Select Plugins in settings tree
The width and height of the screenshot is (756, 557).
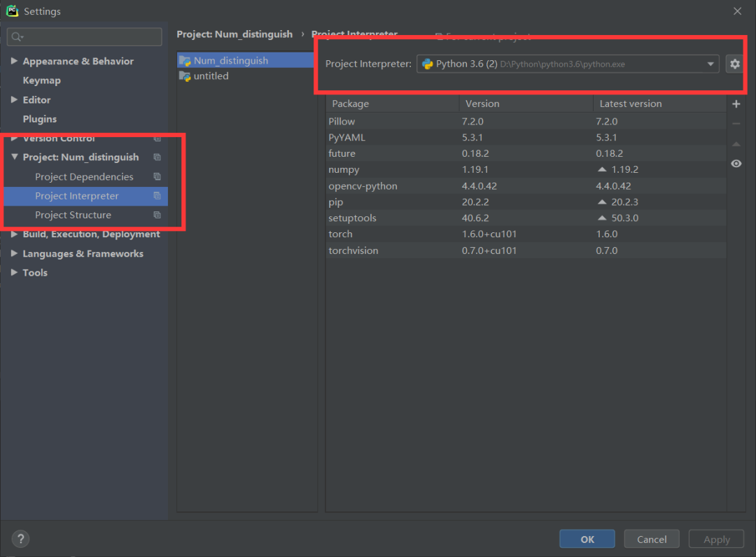tap(39, 119)
